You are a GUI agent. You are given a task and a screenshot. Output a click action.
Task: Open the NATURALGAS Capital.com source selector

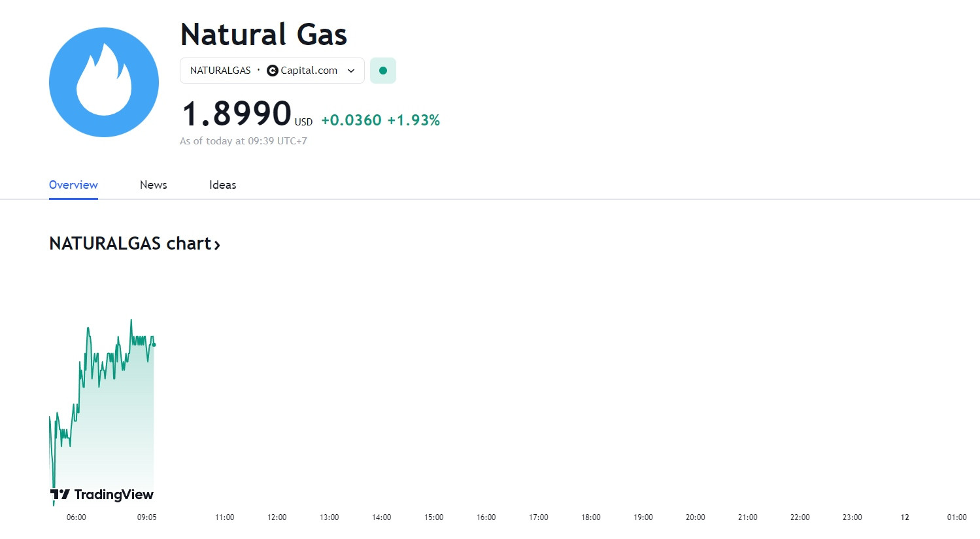point(272,71)
